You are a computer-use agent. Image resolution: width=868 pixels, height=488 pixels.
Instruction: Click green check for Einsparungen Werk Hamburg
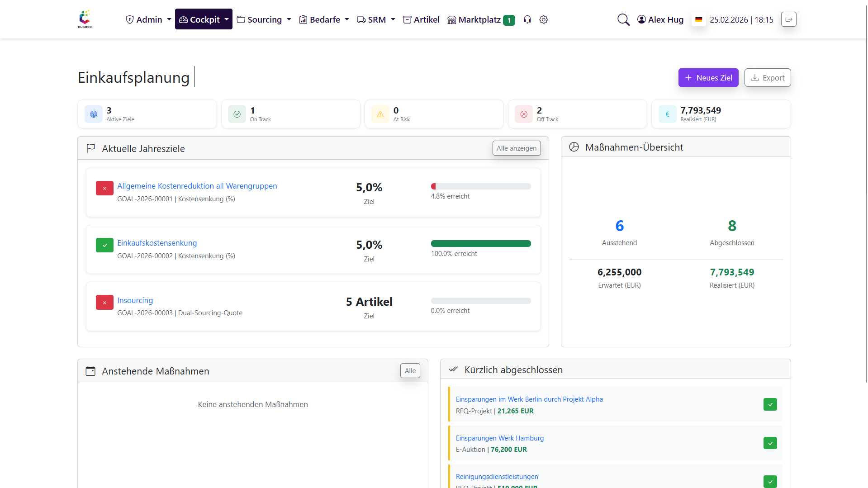tap(770, 443)
